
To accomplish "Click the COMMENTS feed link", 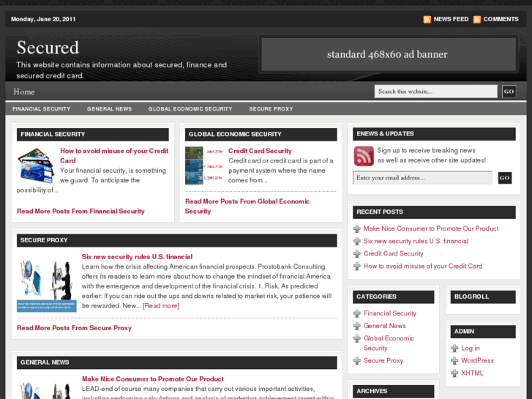I will click(x=501, y=19).
